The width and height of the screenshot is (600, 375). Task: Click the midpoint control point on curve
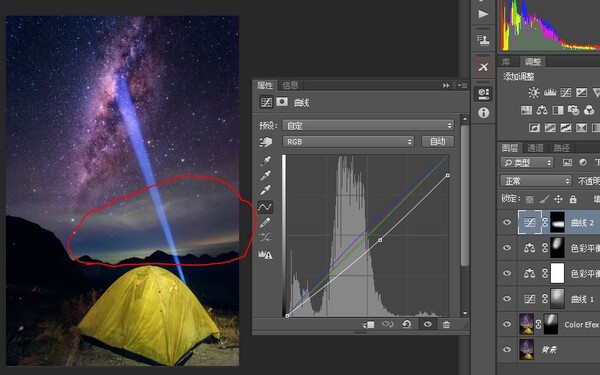click(380, 240)
